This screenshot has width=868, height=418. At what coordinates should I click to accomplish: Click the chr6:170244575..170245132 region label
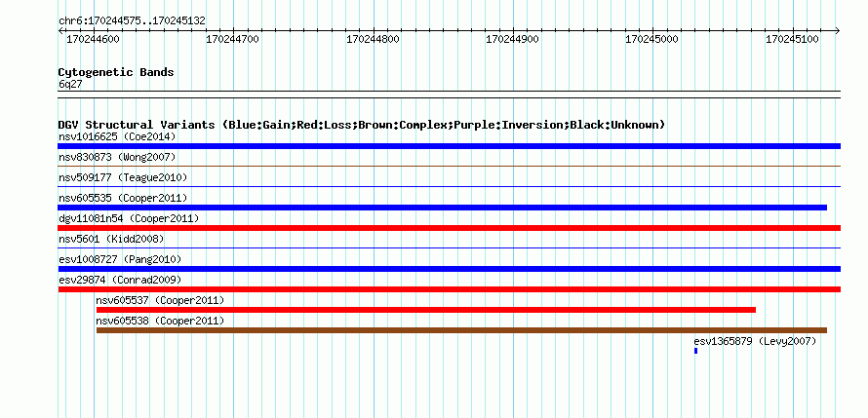pyautogui.click(x=132, y=20)
